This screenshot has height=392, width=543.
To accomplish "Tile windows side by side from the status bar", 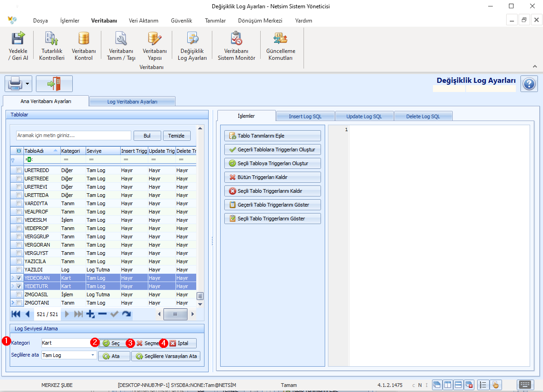I will click(448, 385).
